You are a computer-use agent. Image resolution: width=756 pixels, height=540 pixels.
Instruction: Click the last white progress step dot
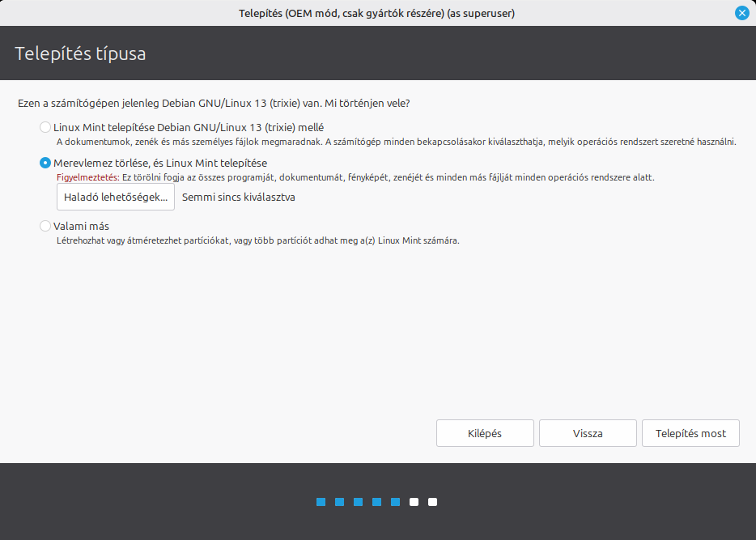pos(432,502)
